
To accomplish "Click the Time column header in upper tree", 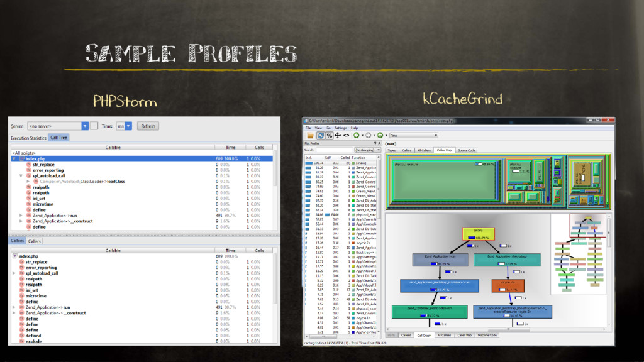I will [x=230, y=147].
